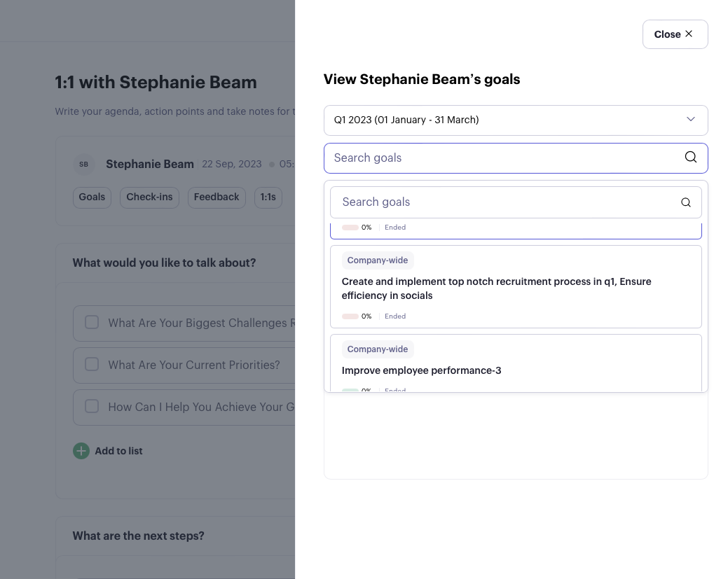Click the magnifier icon in inner search box
Screen dimensions: 728x579
coord(685,202)
